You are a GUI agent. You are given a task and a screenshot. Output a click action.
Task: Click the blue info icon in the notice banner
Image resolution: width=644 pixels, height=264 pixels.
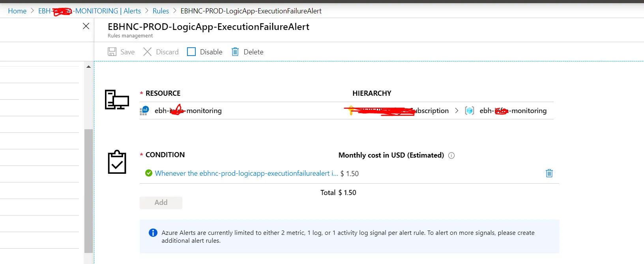(x=153, y=233)
